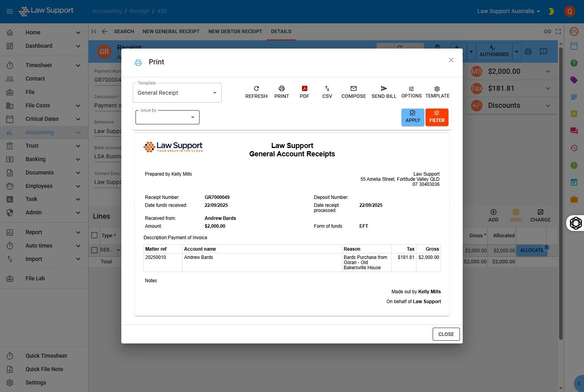Open the Law Support Australia organisation dropdown
The image size is (584, 392).
tap(509, 11)
